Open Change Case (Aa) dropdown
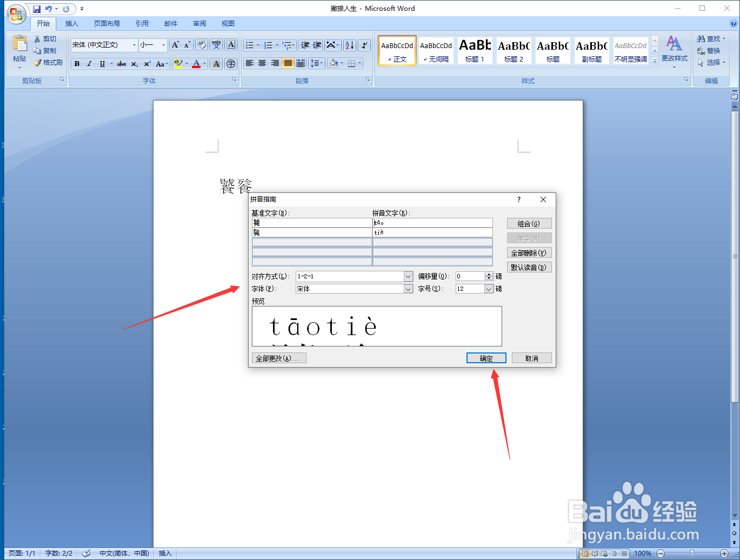This screenshot has height=560, width=740. pos(162,64)
